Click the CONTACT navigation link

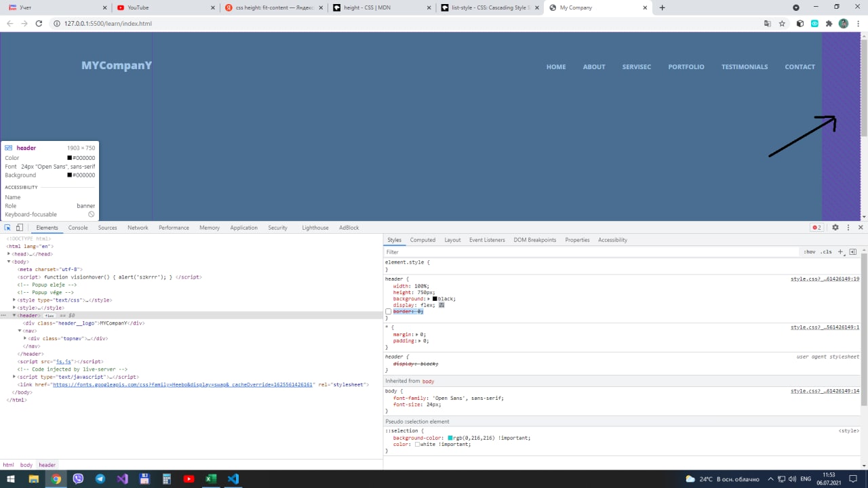point(800,67)
